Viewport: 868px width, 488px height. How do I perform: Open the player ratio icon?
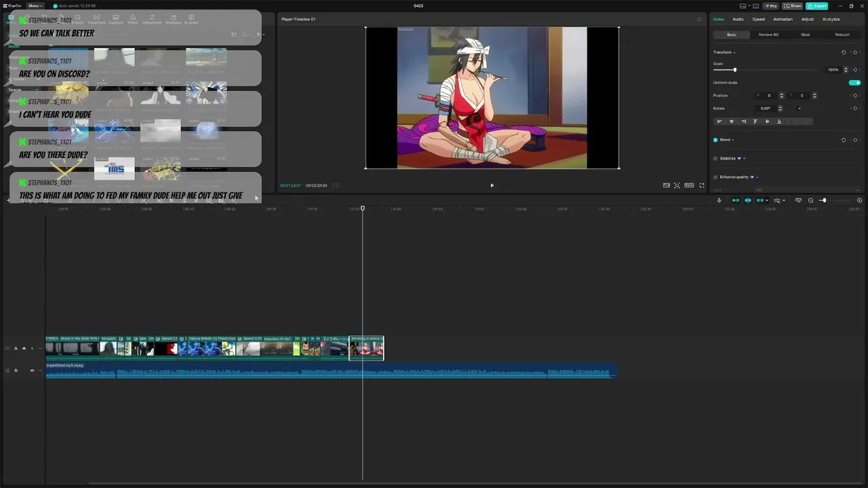689,185
